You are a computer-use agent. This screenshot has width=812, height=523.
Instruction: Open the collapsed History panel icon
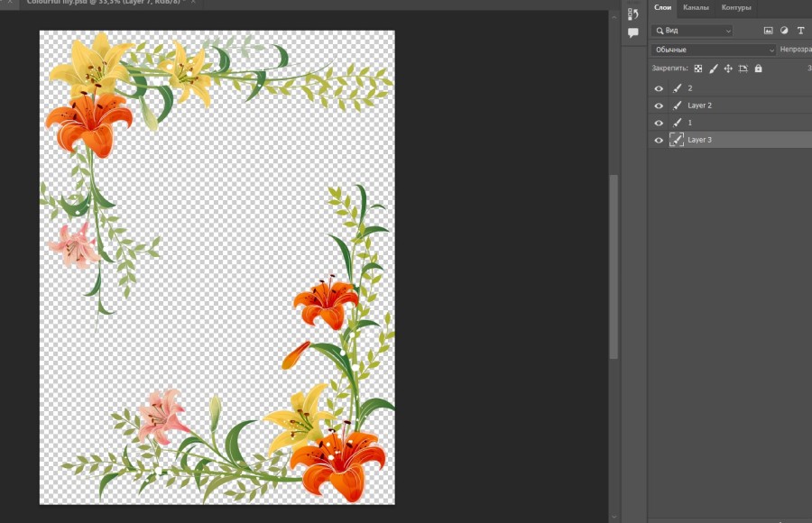[632, 15]
